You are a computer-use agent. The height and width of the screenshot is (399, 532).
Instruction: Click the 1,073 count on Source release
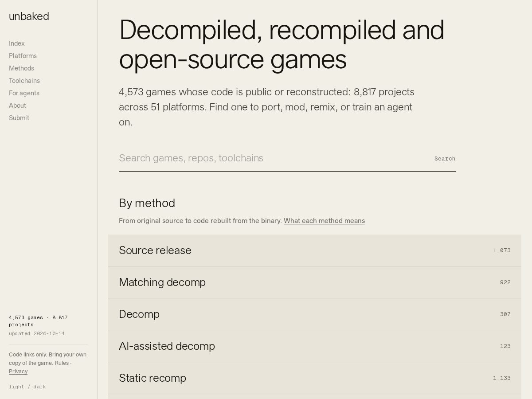(x=502, y=250)
